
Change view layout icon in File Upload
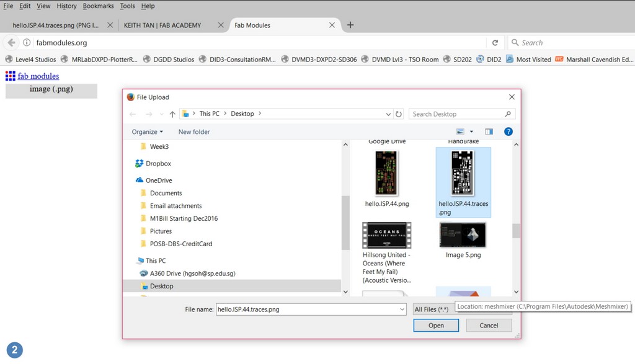[461, 131]
